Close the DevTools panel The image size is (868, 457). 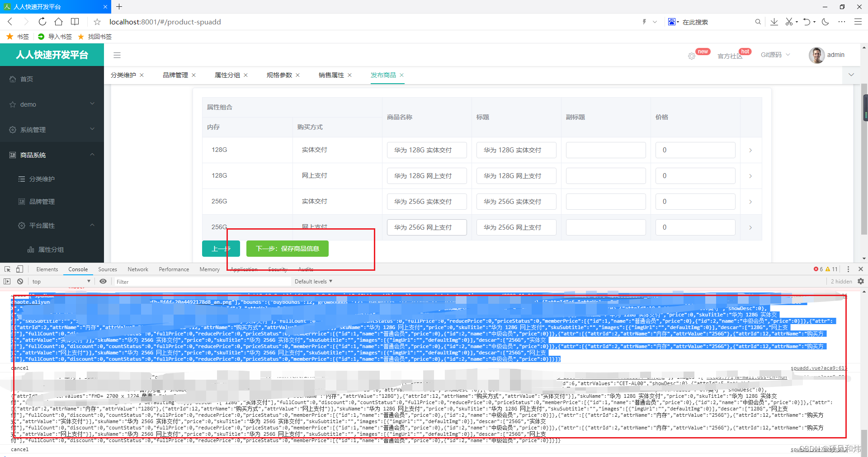861,269
